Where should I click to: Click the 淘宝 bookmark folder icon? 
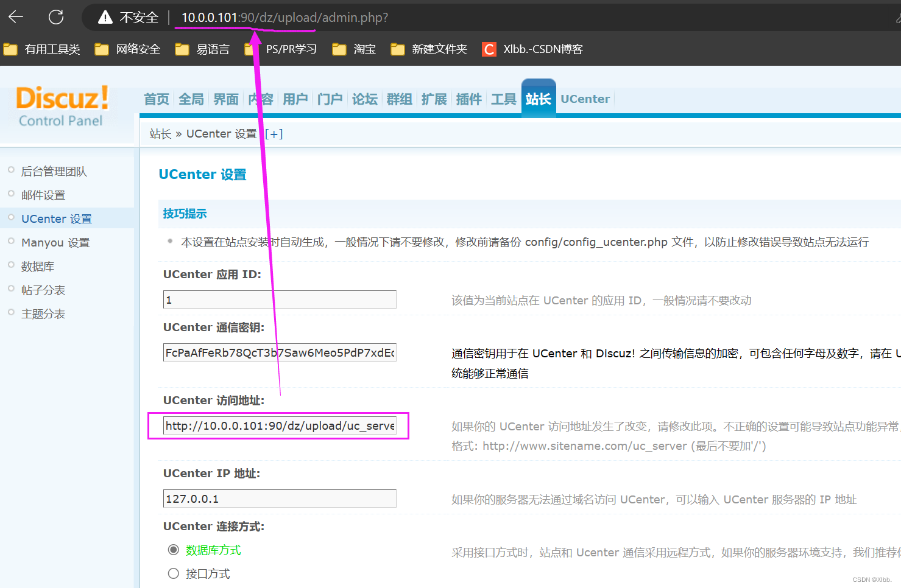click(339, 49)
